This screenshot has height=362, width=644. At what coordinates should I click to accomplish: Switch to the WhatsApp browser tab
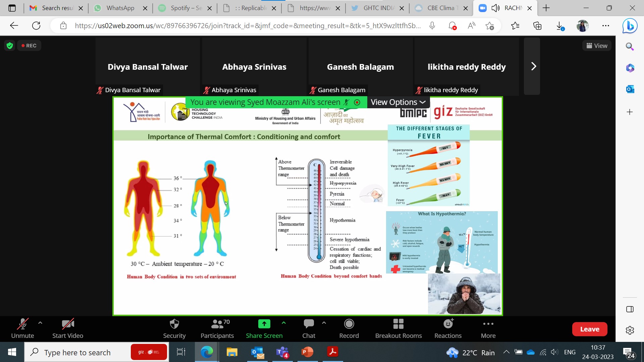pos(120,8)
